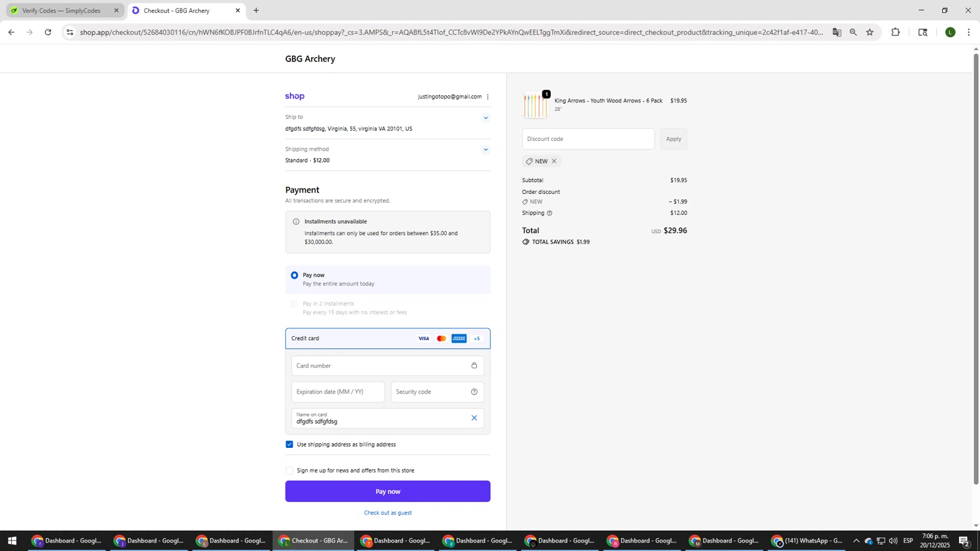Click the Card number input field

click(388, 366)
